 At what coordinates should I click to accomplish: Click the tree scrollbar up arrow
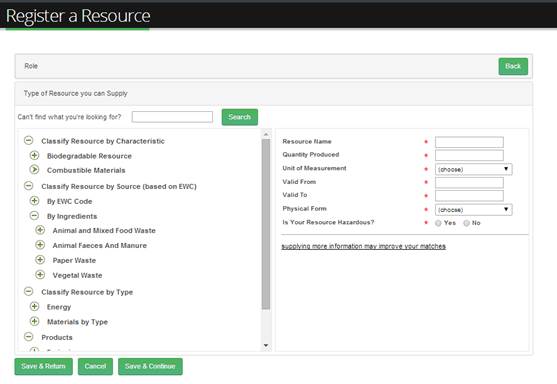coord(266,134)
